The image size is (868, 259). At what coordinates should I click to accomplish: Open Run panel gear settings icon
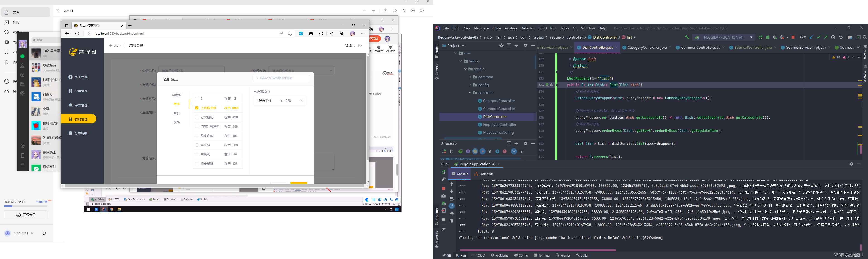[851, 164]
